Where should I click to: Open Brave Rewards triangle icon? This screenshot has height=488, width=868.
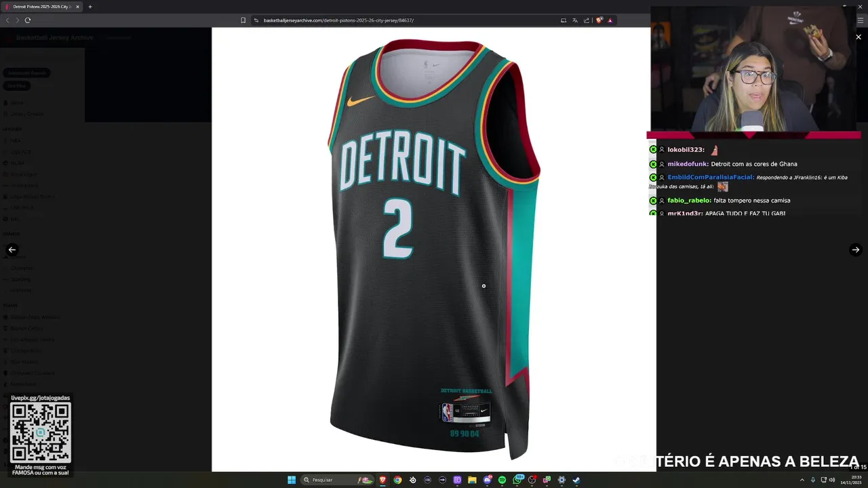point(610,20)
